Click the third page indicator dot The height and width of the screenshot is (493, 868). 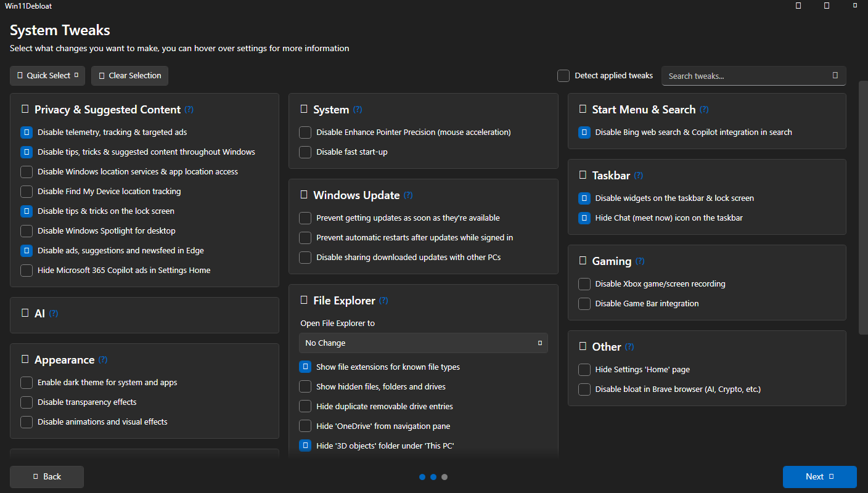[x=444, y=477]
